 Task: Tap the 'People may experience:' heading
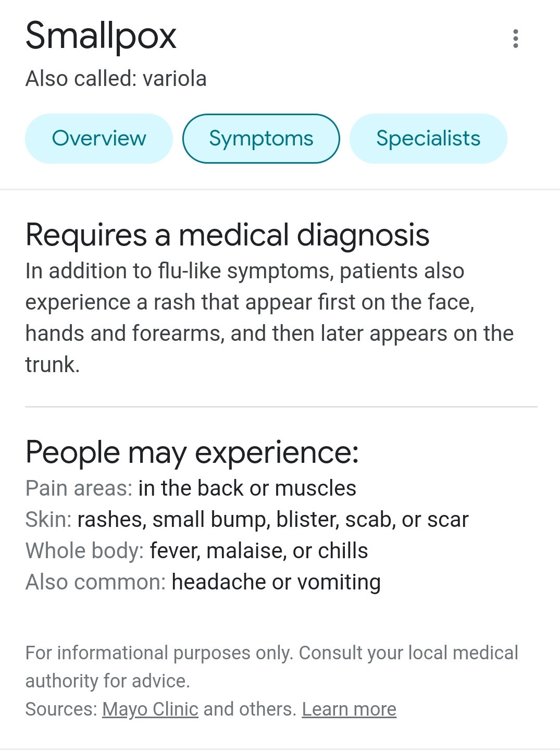click(192, 452)
